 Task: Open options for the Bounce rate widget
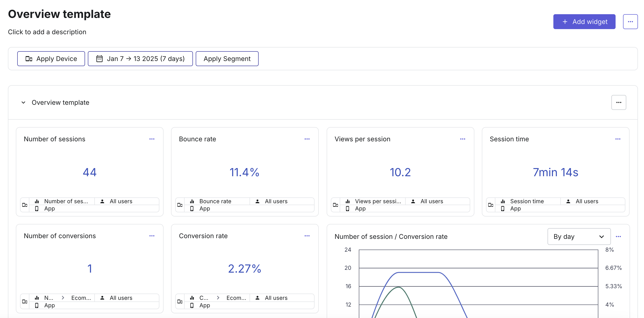(x=307, y=139)
